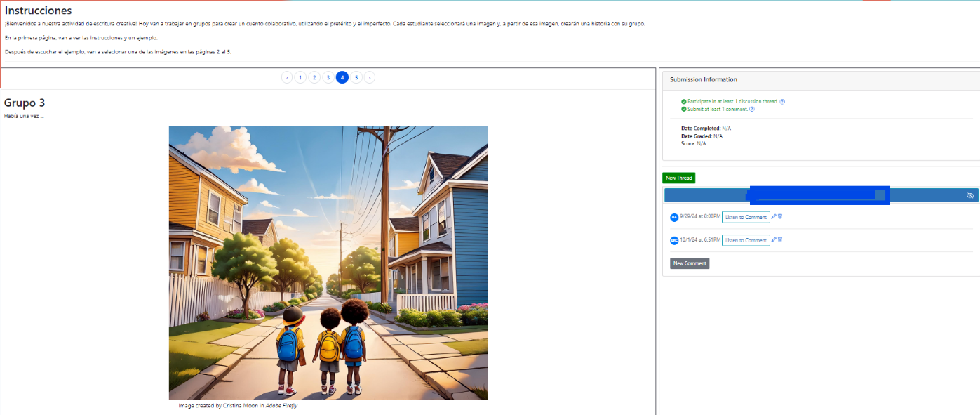Click the trash icon on the 10/1/24 comment
The width and height of the screenshot is (980, 415).
pyautogui.click(x=780, y=240)
